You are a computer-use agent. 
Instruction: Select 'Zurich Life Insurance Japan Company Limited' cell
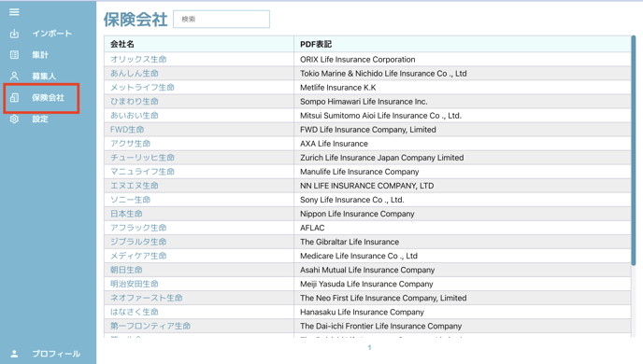[x=462, y=158]
